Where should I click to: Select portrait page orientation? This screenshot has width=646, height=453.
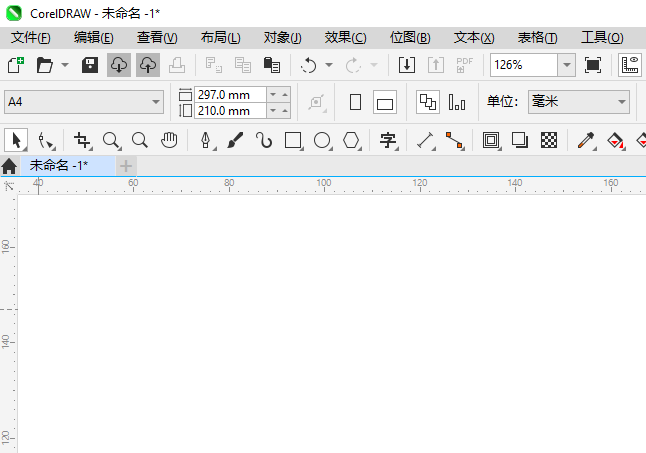click(x=355, y=102)
